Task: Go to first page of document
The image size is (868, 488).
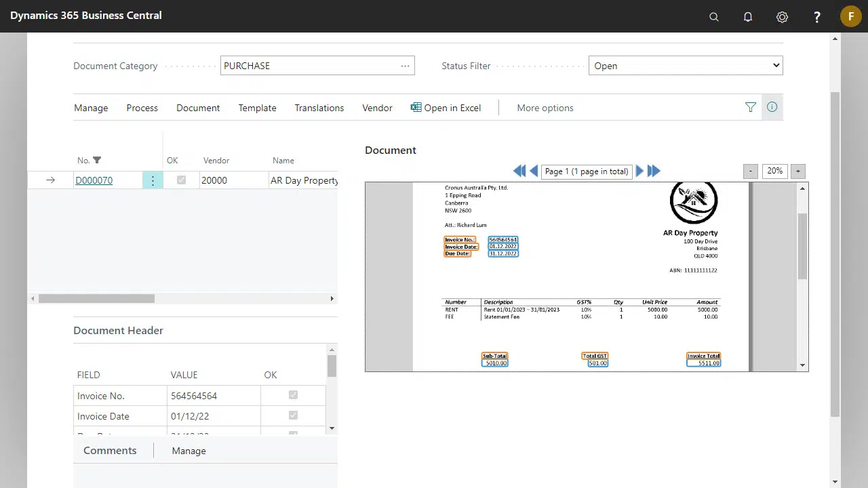Action: click(x=519, y=171)
